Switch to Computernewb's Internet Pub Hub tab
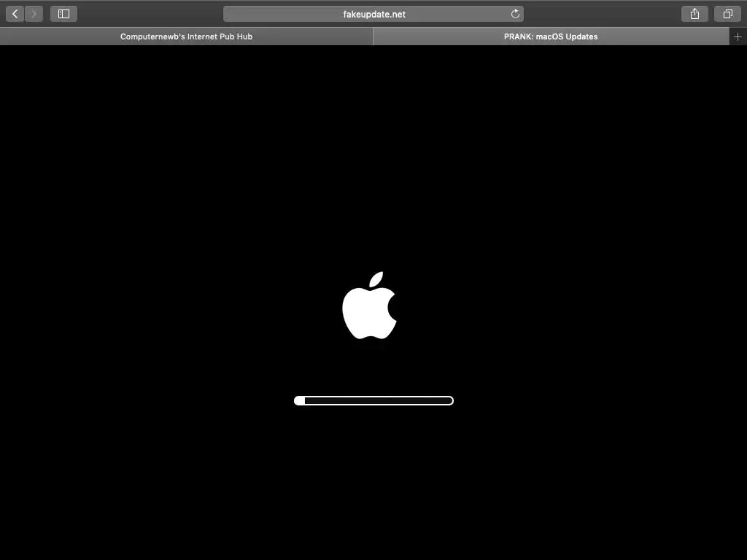The image size is (747, 560). pos(186,36)
